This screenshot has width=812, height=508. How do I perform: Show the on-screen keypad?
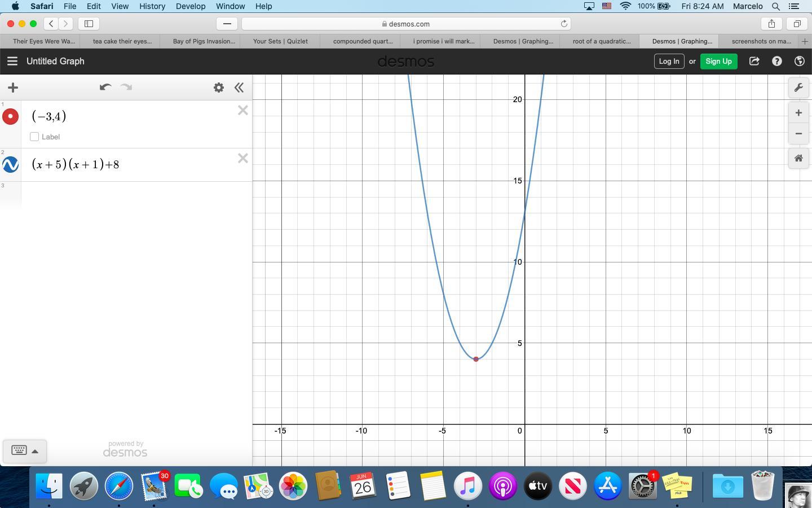tap(19, 451)
